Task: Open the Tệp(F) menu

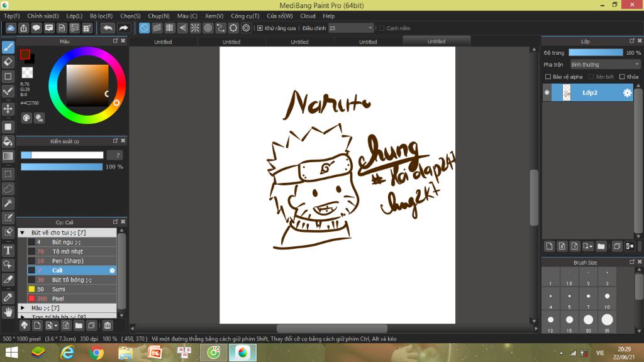Action: point(12,16)
